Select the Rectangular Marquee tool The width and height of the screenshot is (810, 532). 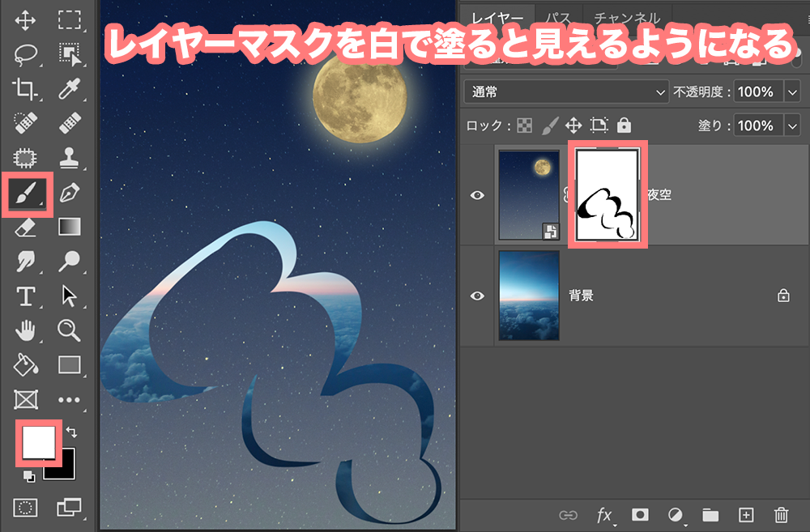tap(69, 19)
